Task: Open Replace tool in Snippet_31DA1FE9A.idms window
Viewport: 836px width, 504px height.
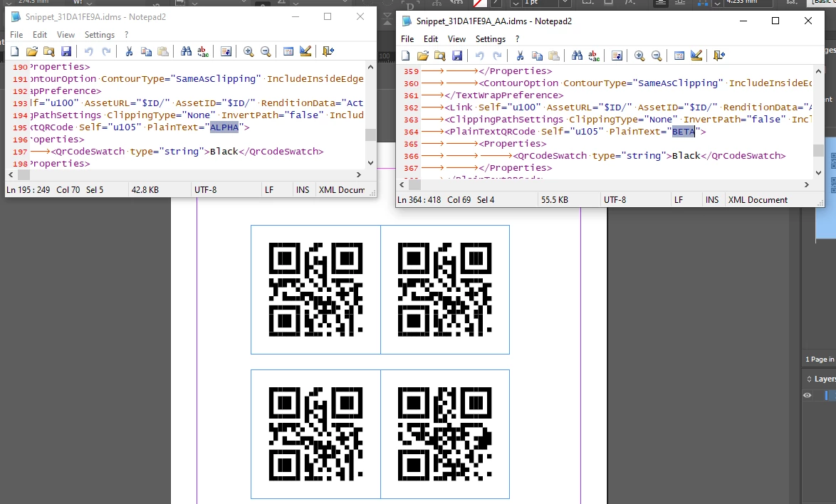Action: (x=203, y=51)
